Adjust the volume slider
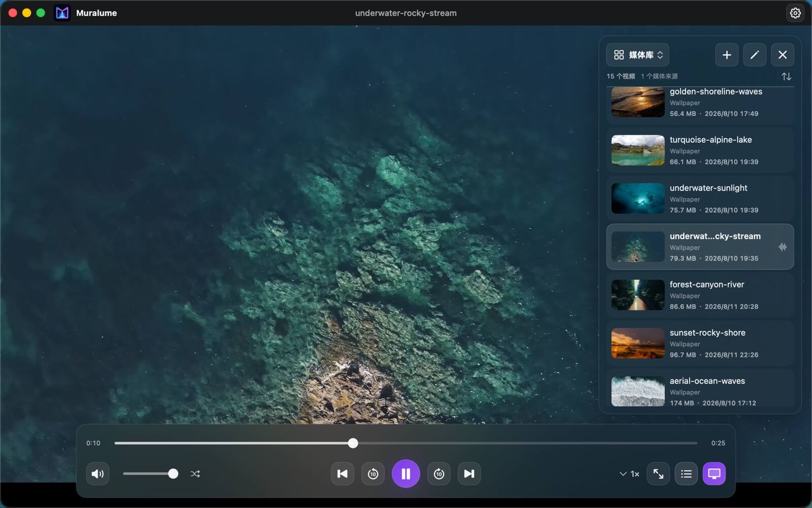The image size is (812, 508). tap(150, 474)
